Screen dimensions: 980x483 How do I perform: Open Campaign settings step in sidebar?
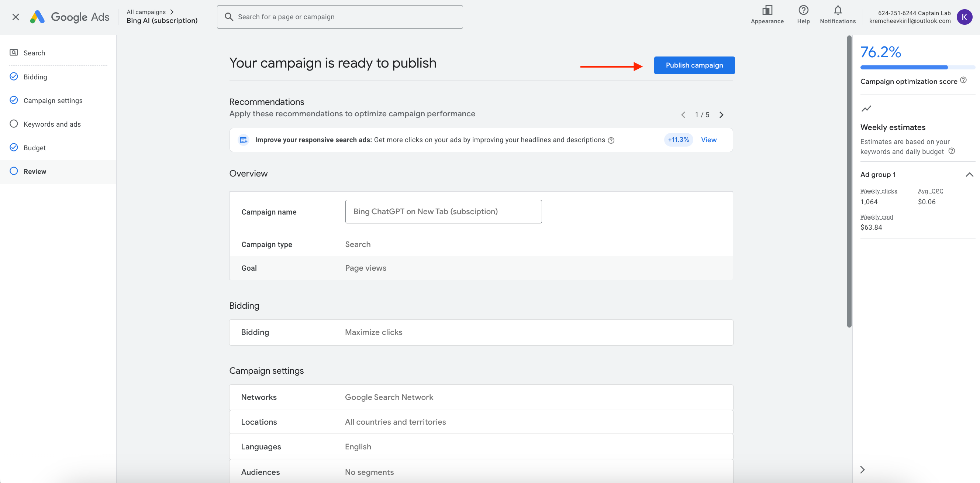[53, 100]
